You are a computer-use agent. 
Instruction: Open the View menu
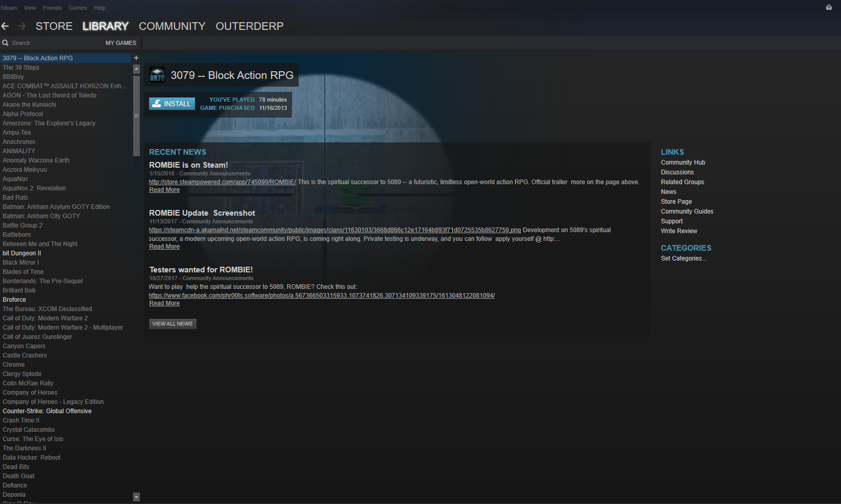[x=30, y=8]
